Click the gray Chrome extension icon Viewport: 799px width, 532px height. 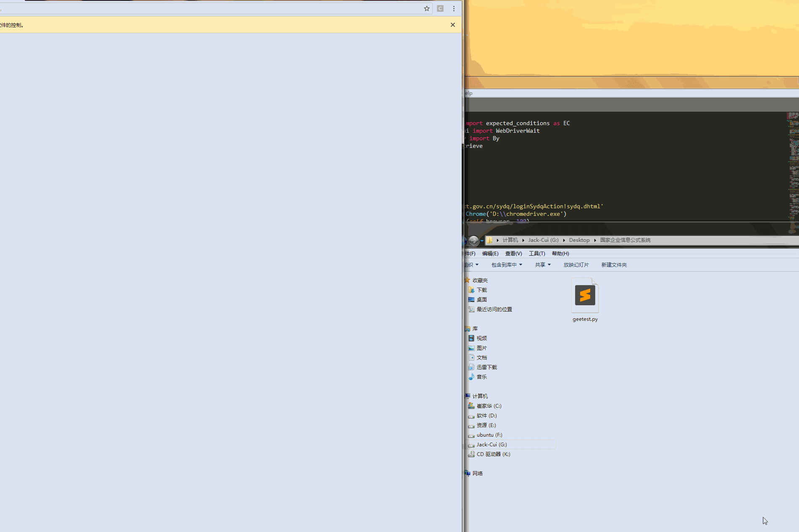coord(440,8)
